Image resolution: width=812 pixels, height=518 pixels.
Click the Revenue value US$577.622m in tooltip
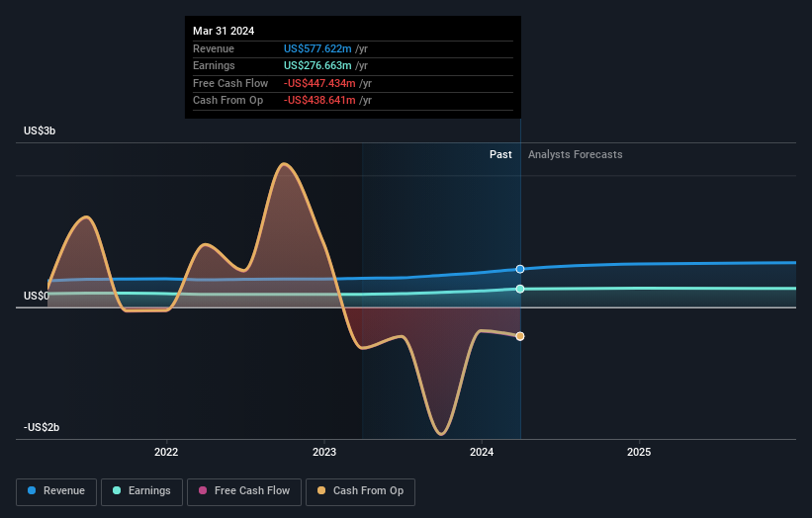coord(317,48)
